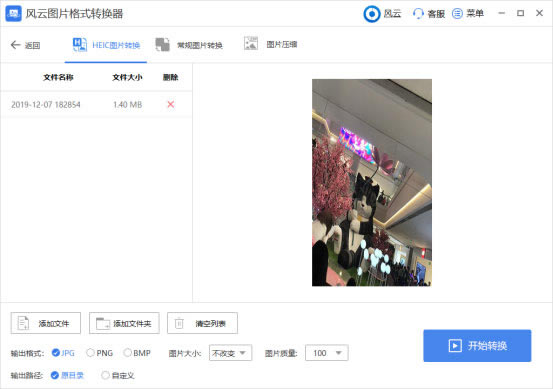
Task: Close the converter window
Action: pyautogui.click(x=539, y=13)
